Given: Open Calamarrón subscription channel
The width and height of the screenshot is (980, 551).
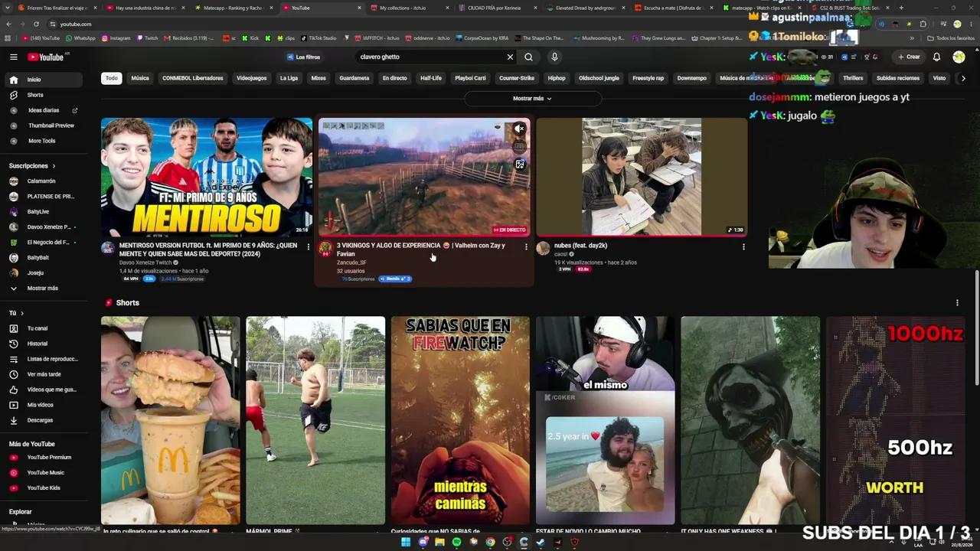Looking at the screenshot, I should (x=43, y=181).
